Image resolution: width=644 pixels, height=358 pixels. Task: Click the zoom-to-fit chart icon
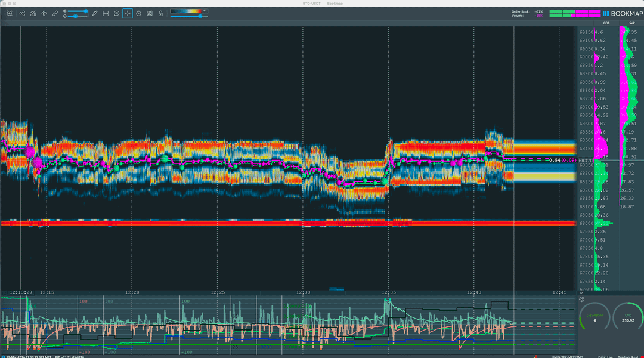coord(10,13)
